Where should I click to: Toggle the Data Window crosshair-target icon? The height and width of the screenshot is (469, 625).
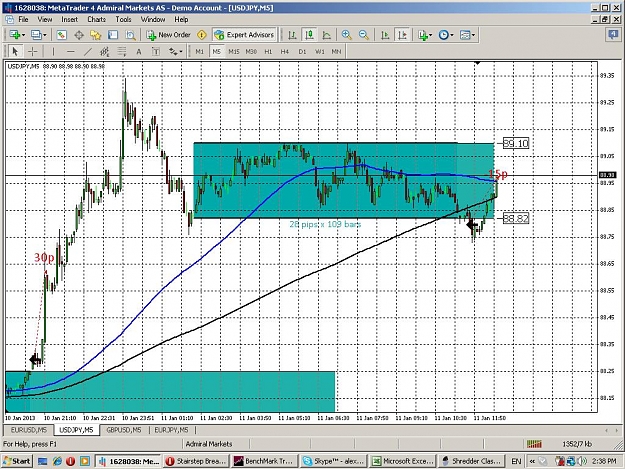79,35
